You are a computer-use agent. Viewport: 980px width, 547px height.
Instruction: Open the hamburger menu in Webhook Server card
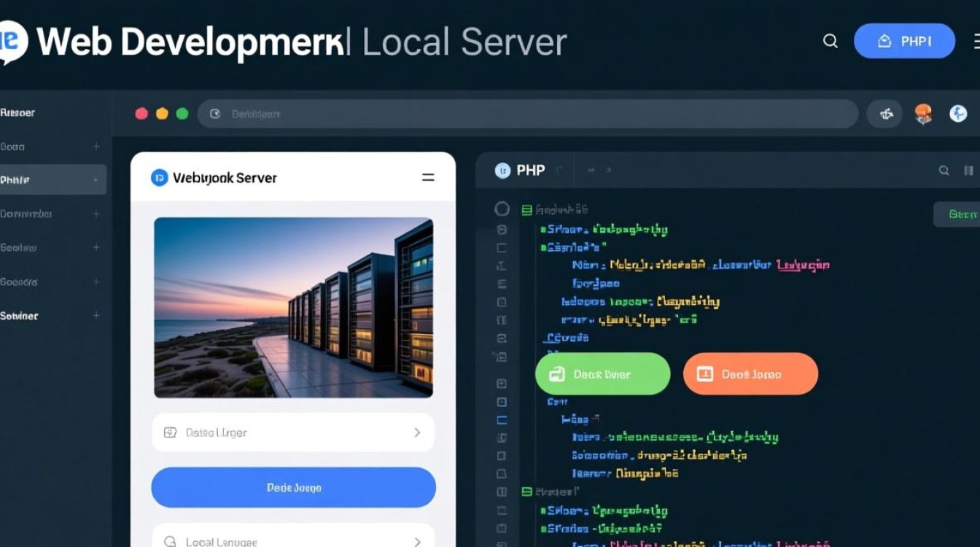[x=428, y=178]
